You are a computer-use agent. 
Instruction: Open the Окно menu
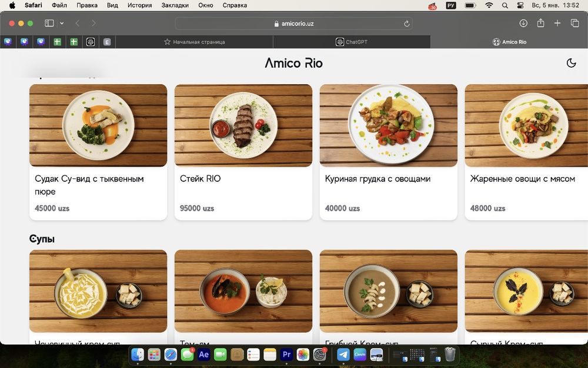point(205,5)
